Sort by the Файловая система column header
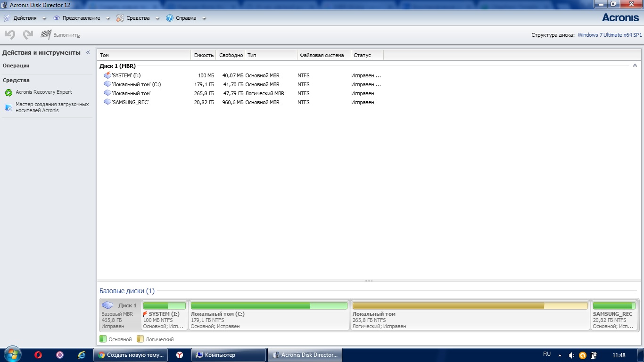This screenshot has height=362, width=644. point(324,55)
